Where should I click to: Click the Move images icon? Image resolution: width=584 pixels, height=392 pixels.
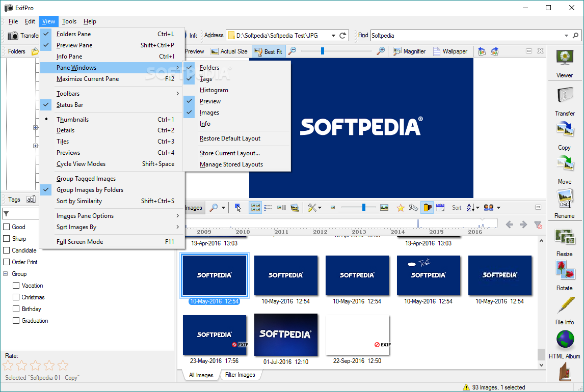(x=565, y=163)
